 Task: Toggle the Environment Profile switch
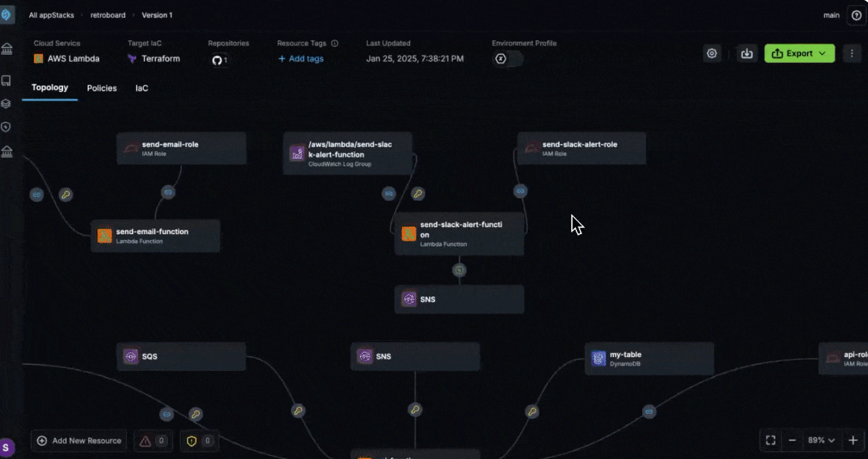tap(508, 59)
